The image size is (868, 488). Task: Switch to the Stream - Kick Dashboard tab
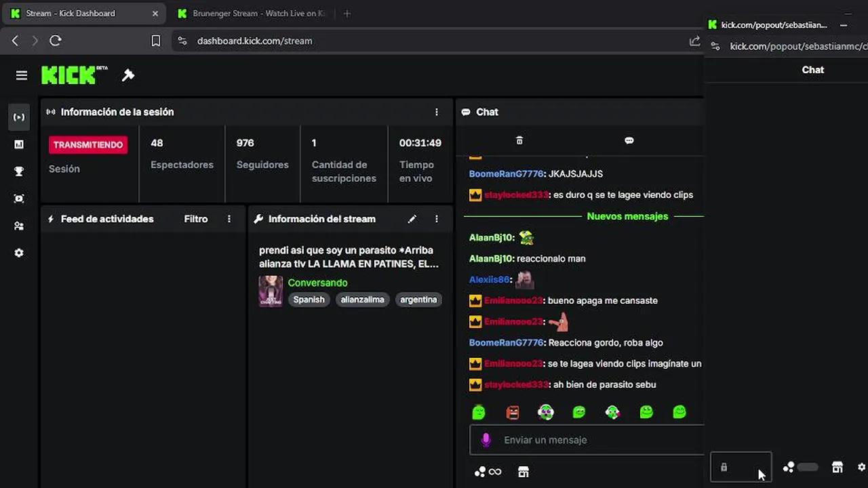tap(85, 14)
